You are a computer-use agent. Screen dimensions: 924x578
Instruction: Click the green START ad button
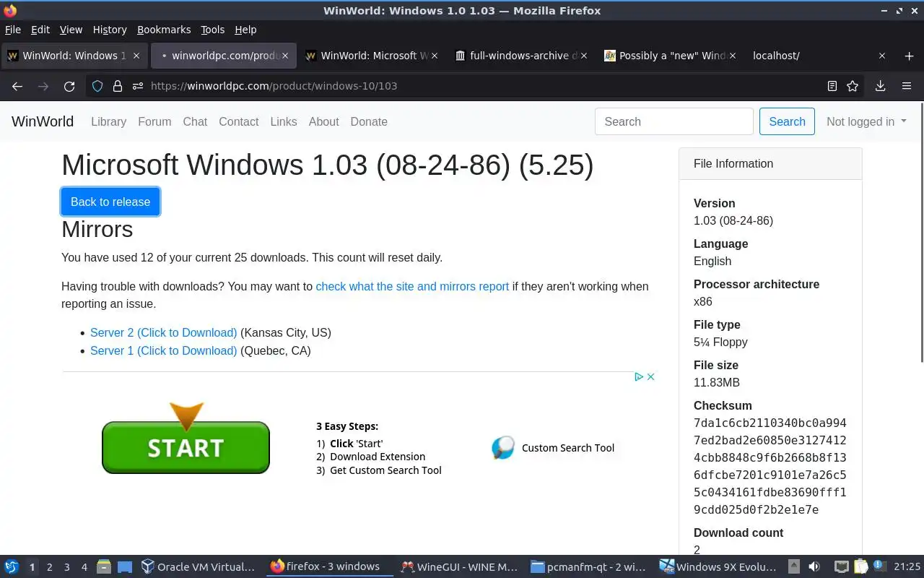pos(186,447)
